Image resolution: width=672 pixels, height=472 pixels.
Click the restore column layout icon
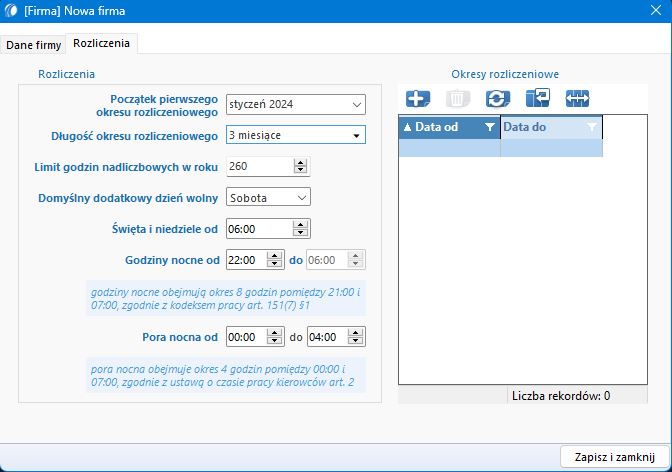coord(537,98)
